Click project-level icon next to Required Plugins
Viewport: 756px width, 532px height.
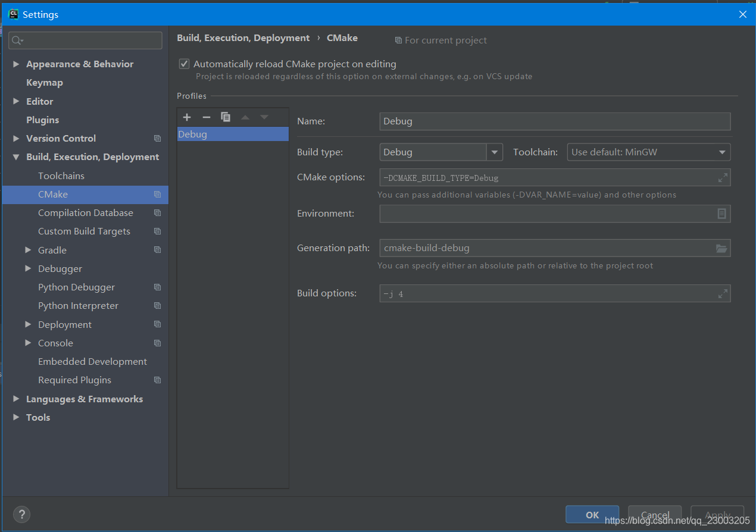point(157,380)
